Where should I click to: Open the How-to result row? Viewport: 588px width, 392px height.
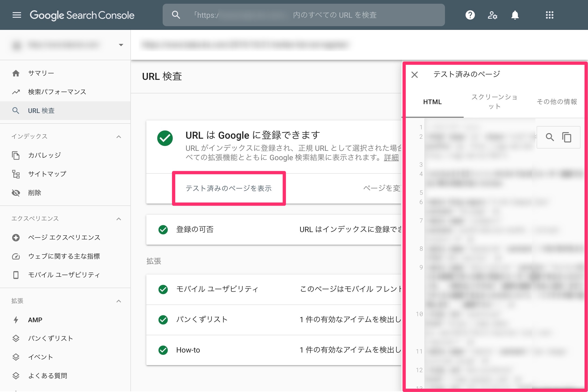tap(274, 350)
